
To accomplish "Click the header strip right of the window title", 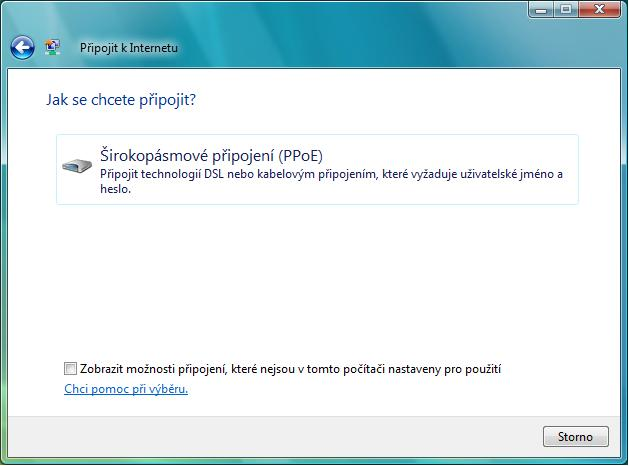I will pos(400,47).
